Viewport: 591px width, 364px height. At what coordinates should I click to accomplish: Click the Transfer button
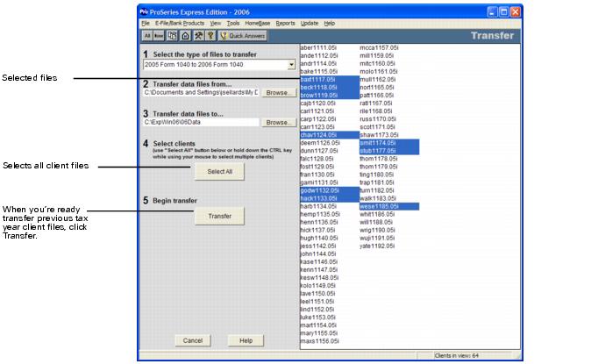coord(219,216)
